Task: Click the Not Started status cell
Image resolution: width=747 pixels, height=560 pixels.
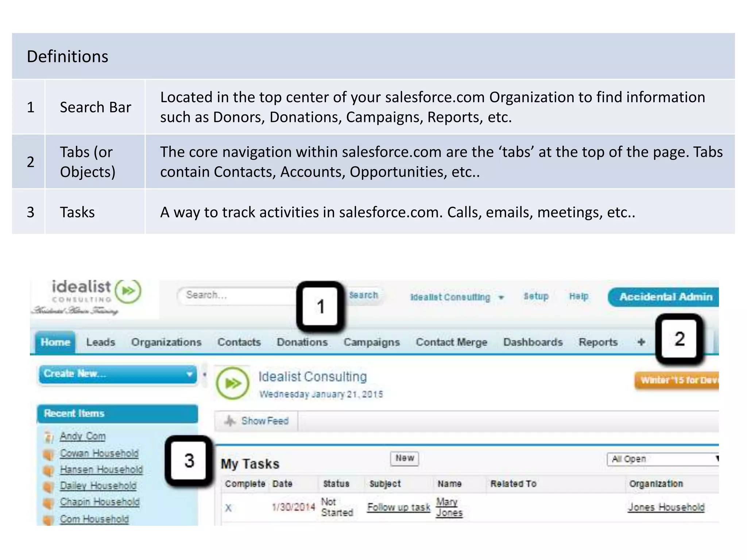Action: click(x=337, y=507)
